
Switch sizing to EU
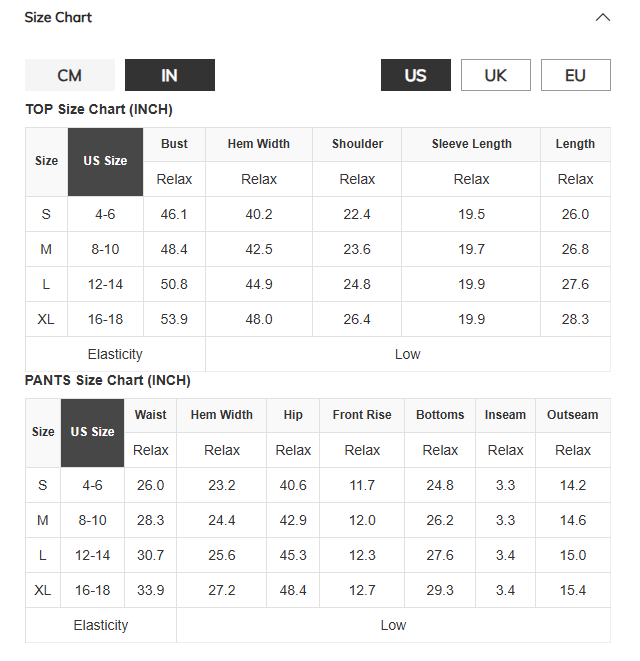point(575,75)
